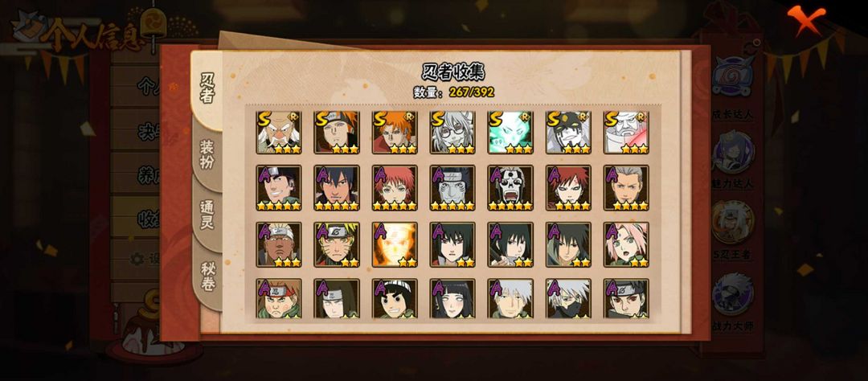Pick the masked Kakashi ninja portrait
This screenshot has width=868, height=381.
[568, 298]
